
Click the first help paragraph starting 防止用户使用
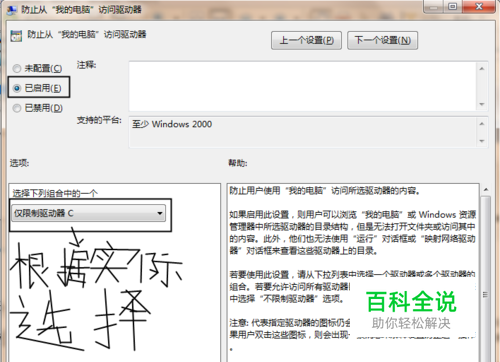(x=325, y=191)
